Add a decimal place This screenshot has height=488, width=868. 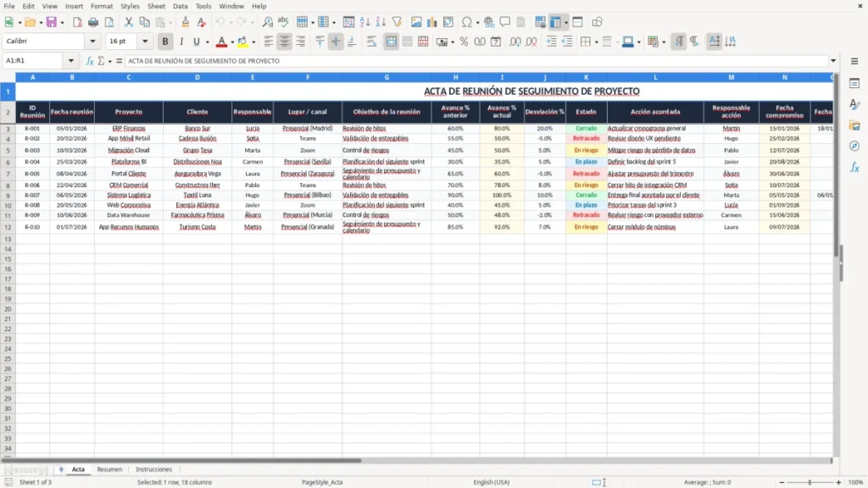(515, 42)
